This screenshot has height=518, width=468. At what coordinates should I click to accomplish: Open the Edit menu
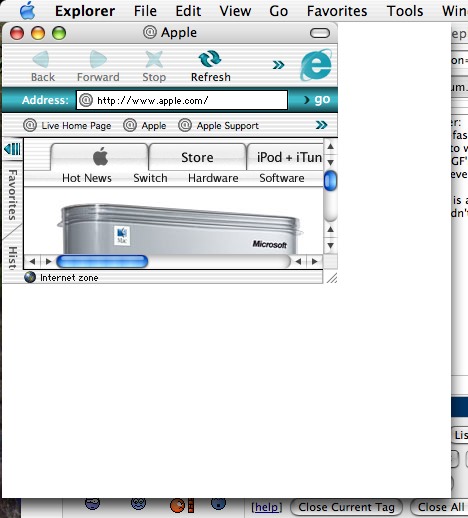point(188,11)
